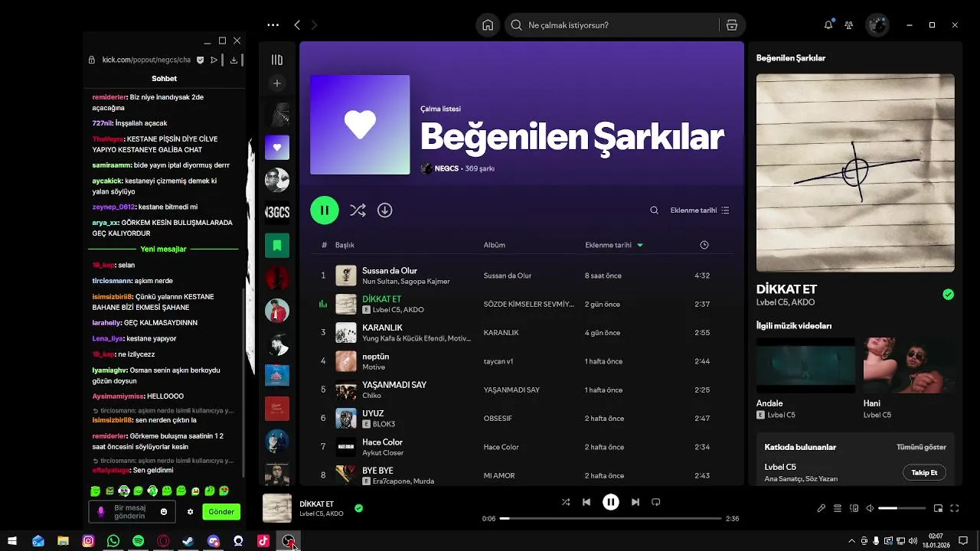Open the three-dot Spotify app menu
The height and width of the screenshot is (551, 980).
273,25
